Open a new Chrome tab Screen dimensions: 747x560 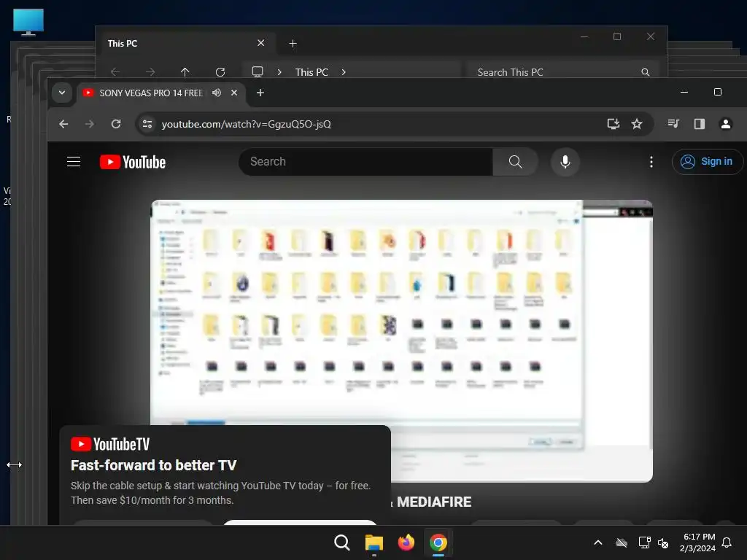[260, 93]
